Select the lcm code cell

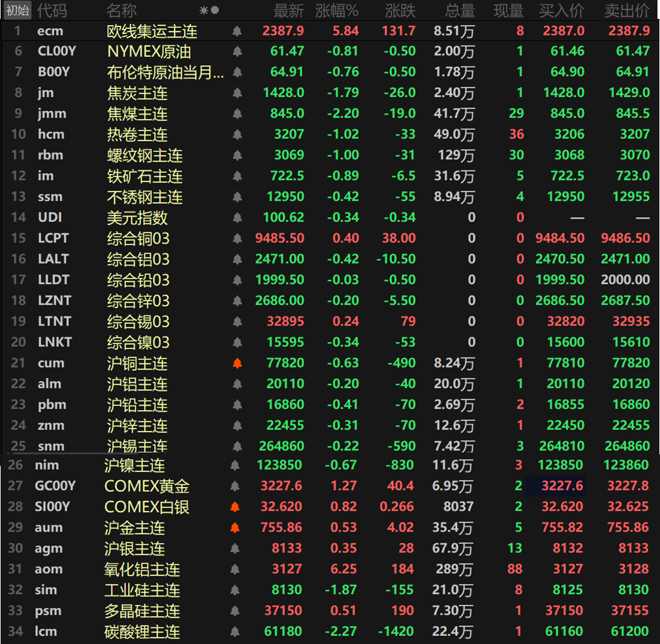tap(46, 631)
